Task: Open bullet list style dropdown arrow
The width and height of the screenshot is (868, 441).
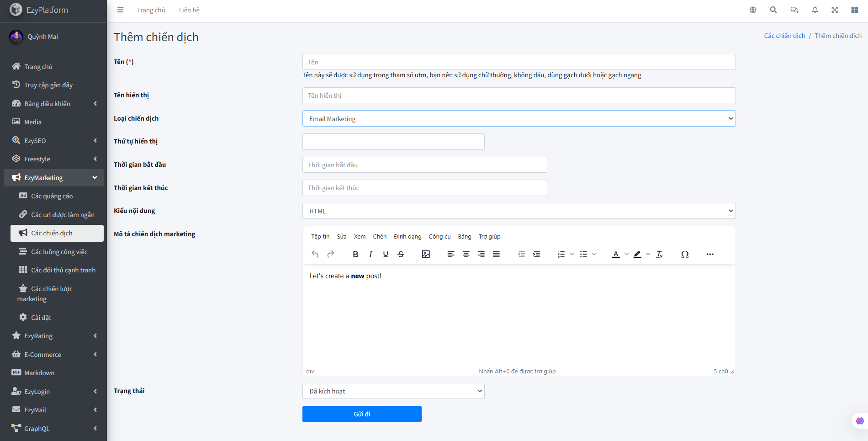Action: coord(594,254)
